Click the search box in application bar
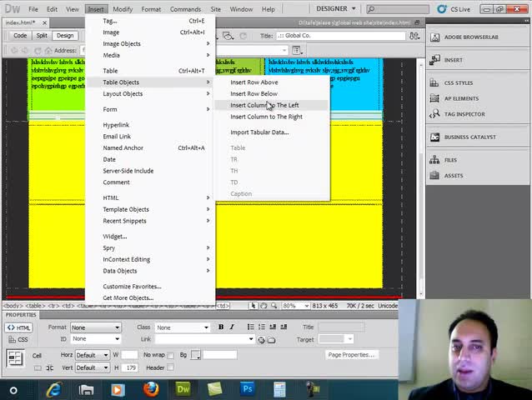The width and height of the screenshot is (532, 400). (398, 9)
